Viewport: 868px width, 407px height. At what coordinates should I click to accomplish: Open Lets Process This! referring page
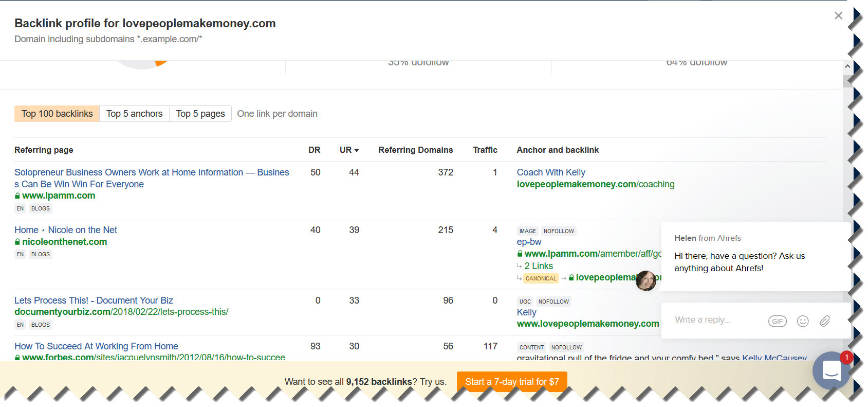point(94,300)
